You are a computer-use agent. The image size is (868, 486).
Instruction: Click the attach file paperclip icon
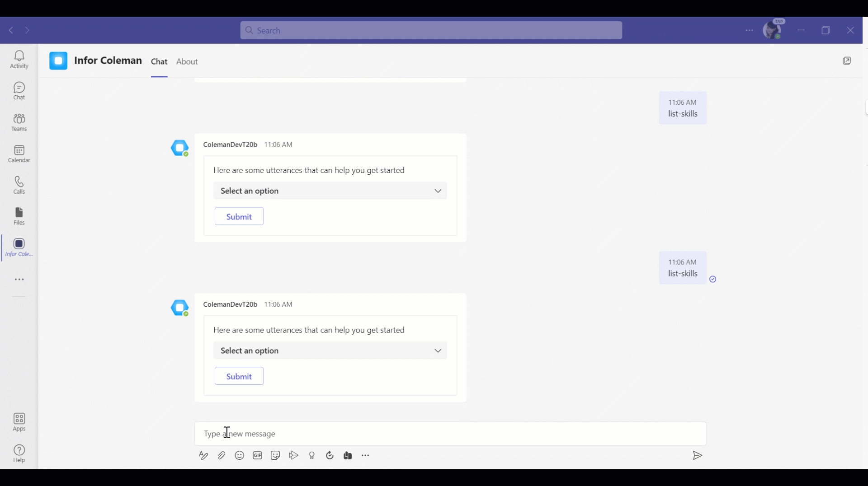[x=222, y=455]
